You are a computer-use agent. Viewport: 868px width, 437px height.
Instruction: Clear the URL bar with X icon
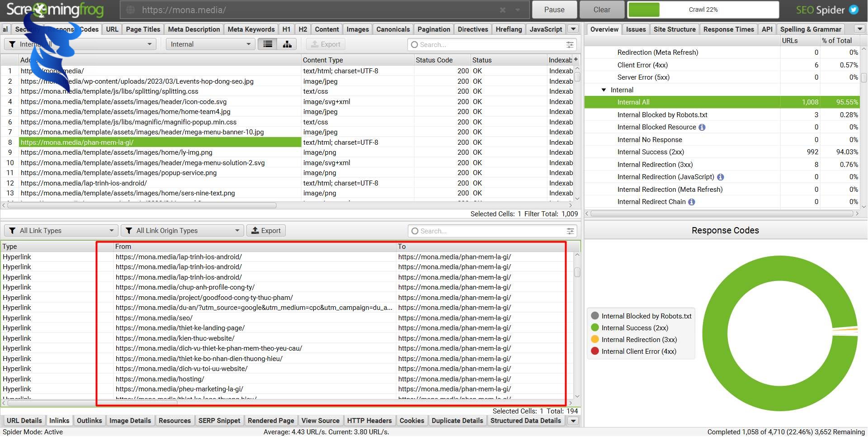click(503, 10)
